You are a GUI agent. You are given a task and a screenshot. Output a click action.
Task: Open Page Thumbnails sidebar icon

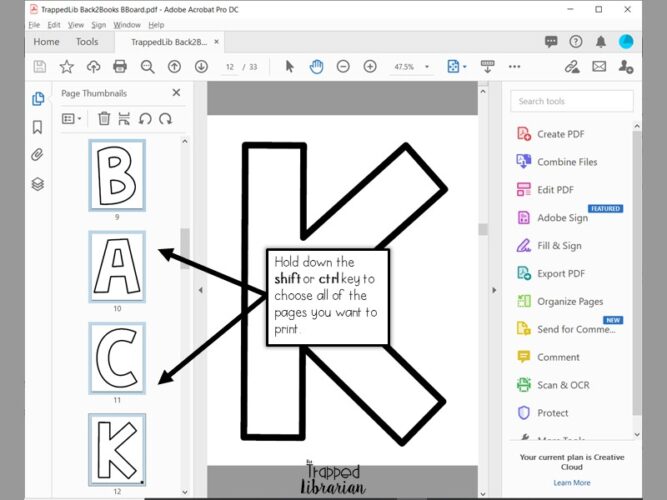coord(38,99)
